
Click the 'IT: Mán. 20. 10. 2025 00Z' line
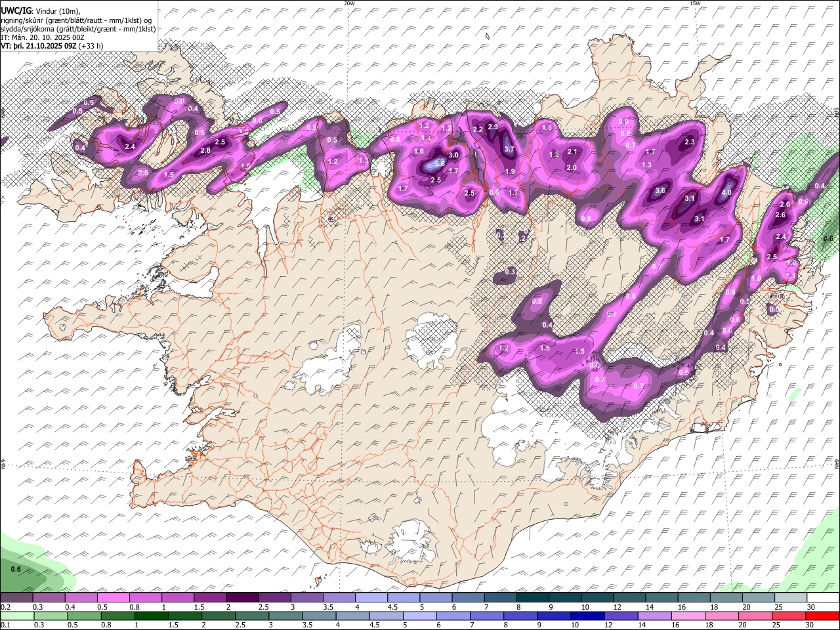[x=43, y=37]
